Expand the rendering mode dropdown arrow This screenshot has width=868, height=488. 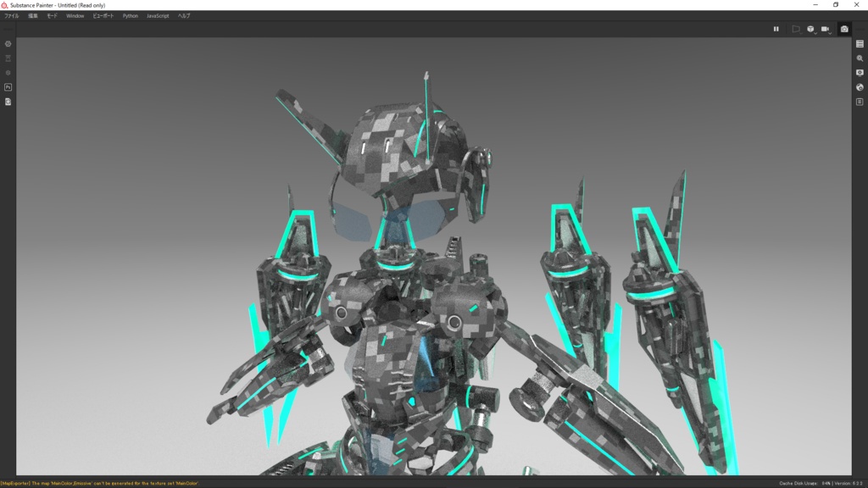pyautogui.click(x=800, y=33)
